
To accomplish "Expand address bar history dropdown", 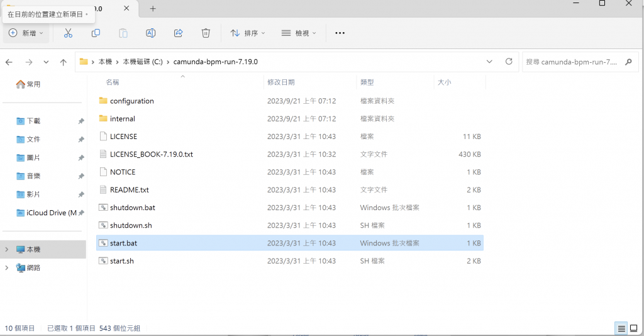I will pyautogui.click(x=489, y=62).
